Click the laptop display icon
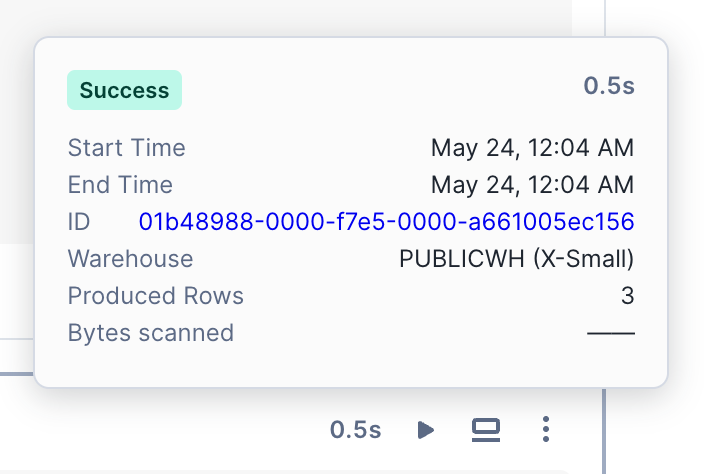The width and height of the screenshot is (704, 474). [486, 430]
